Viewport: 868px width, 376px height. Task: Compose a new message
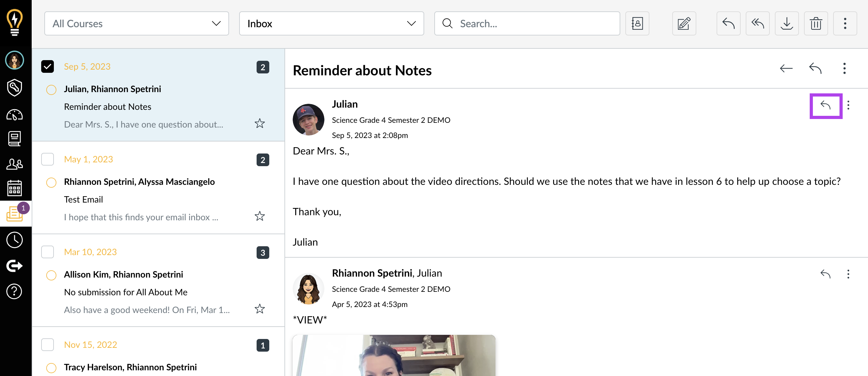pos(684,23)
